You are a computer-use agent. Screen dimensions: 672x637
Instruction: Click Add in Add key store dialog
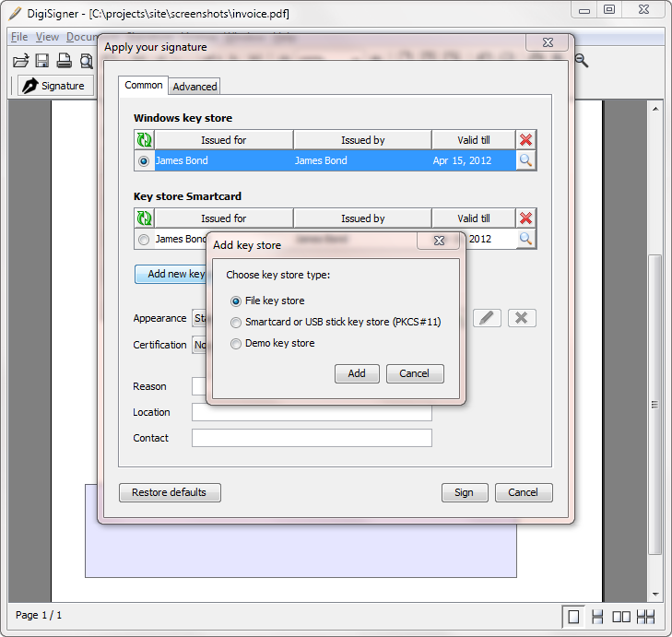coord(357,373)
